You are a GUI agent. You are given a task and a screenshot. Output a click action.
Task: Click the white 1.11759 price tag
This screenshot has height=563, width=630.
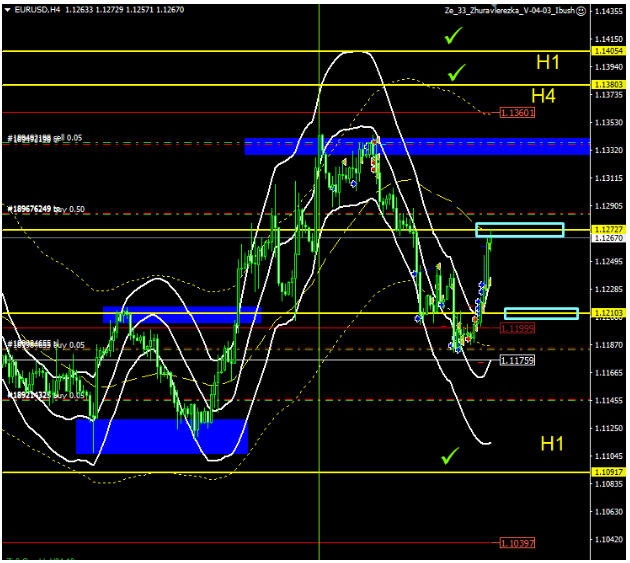(x=517, y=360)
